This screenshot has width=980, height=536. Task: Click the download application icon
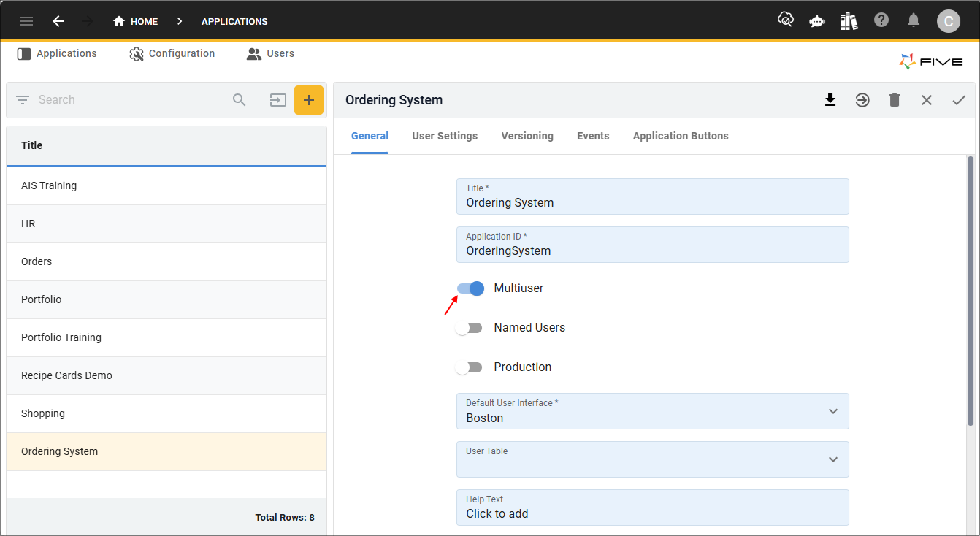(830, 100)
